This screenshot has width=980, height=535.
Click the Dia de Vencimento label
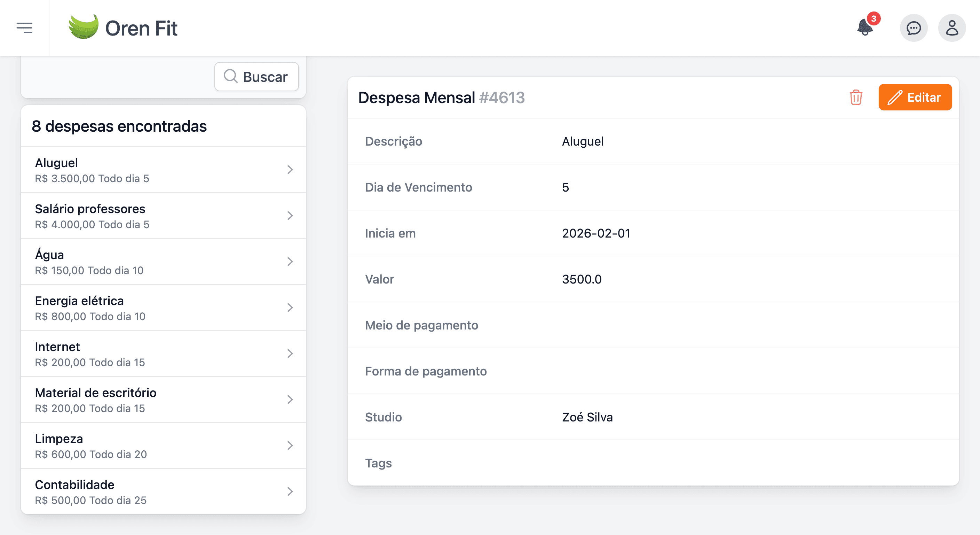pyautogui.click(x=418, y=187)
